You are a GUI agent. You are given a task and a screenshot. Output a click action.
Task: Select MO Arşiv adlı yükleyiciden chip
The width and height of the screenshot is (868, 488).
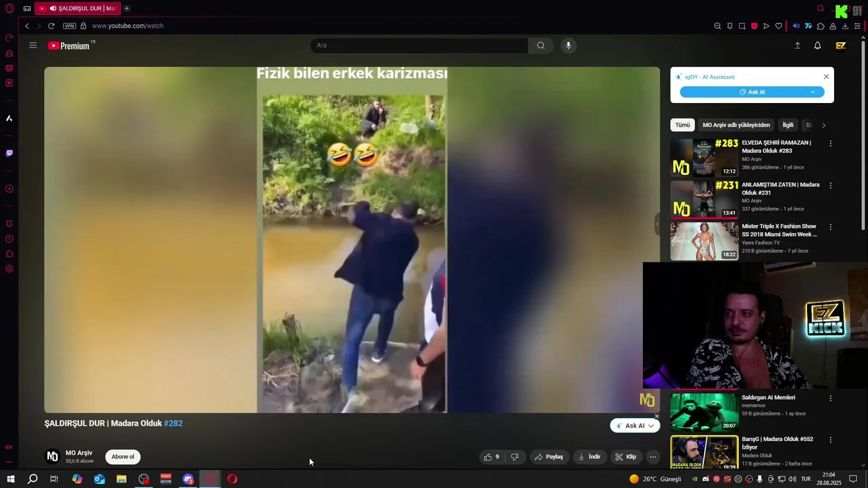736,125
